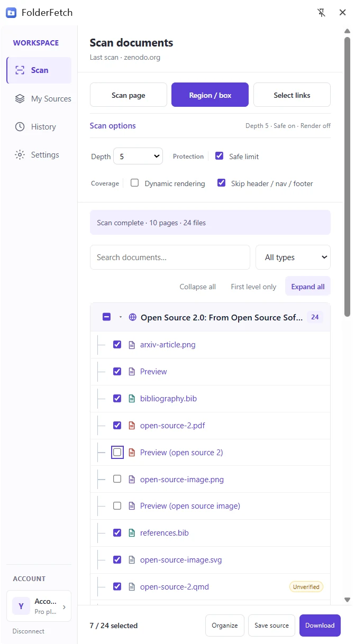
Task: Click icon of Preview (open source 2)
Action: pyautogui.click(x=132, y=453)
